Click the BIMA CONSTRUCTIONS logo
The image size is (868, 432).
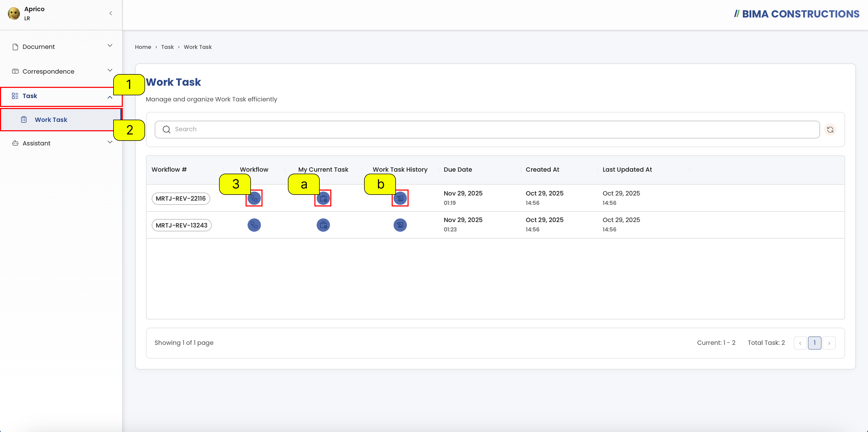(797, 14)
